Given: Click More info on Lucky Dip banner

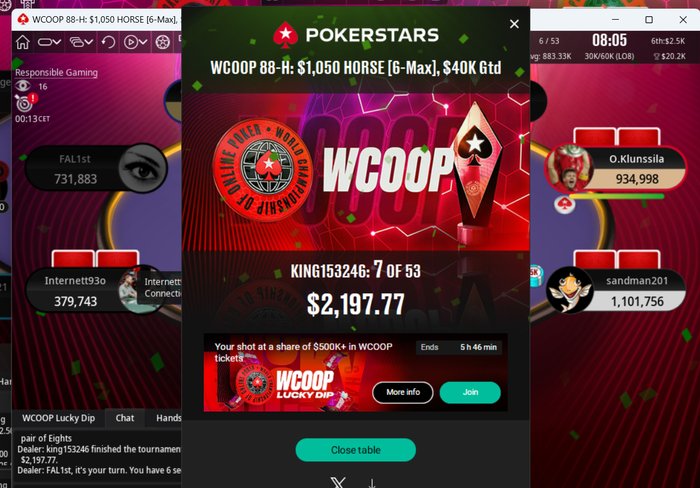Looking at the screenshot, I should click(403, 392).
